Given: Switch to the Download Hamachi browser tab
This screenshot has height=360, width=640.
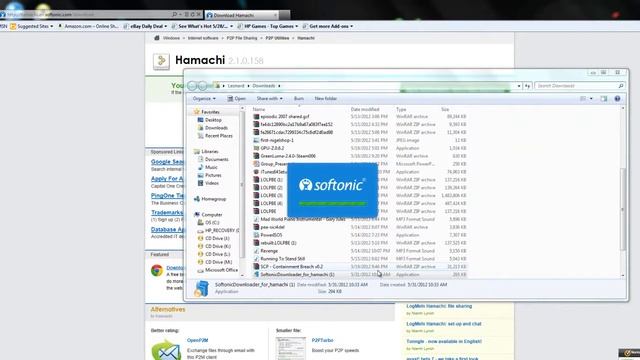Looking at the screenshot, I should point(241,15).
